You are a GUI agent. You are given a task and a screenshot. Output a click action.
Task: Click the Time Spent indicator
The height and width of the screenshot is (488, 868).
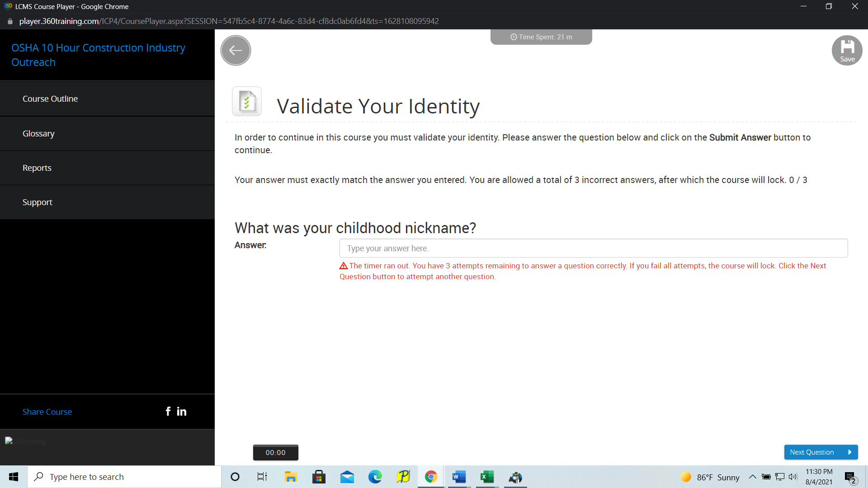[541, 37]
